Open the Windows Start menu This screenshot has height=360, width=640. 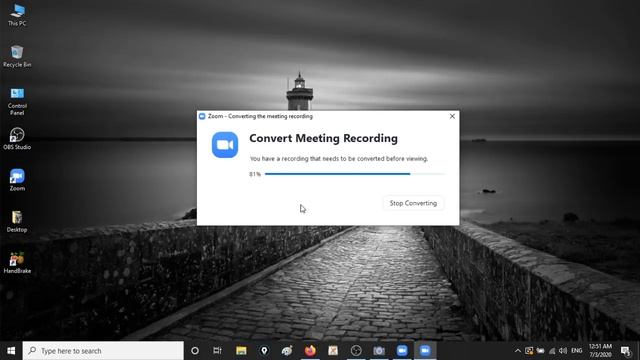[11, 351]
